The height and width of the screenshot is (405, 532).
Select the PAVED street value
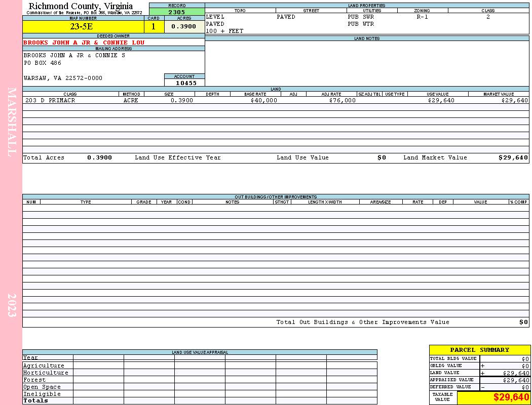286,17
